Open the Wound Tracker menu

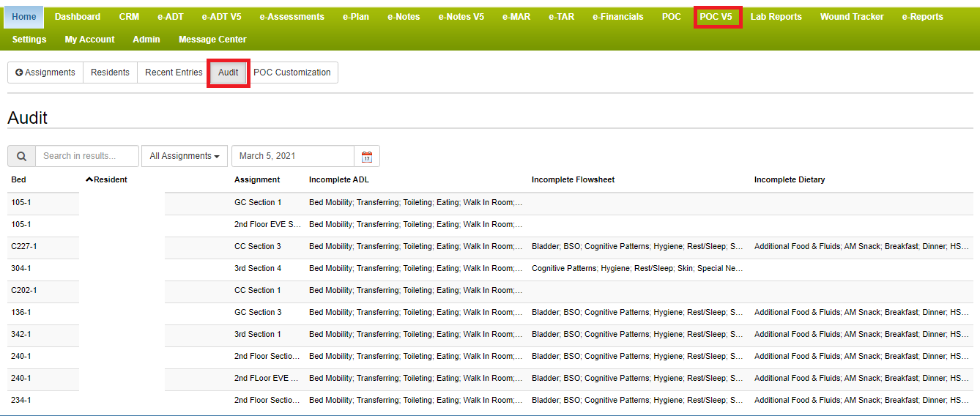(851, 17)
